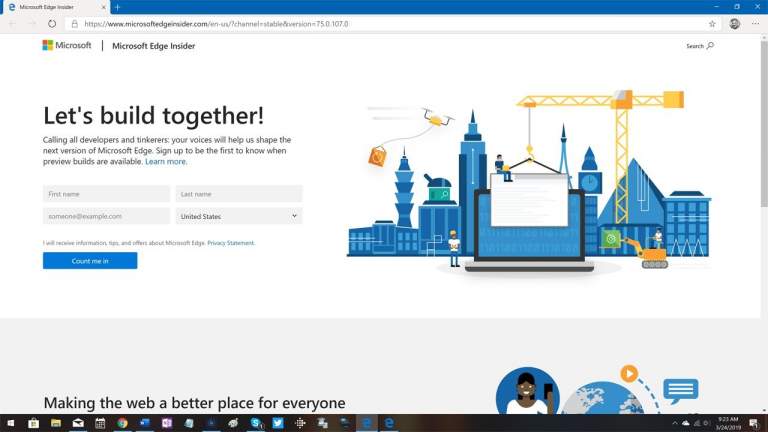Open File Explorer from taskbar
The image size is (768, 432).
coord(56,423)
